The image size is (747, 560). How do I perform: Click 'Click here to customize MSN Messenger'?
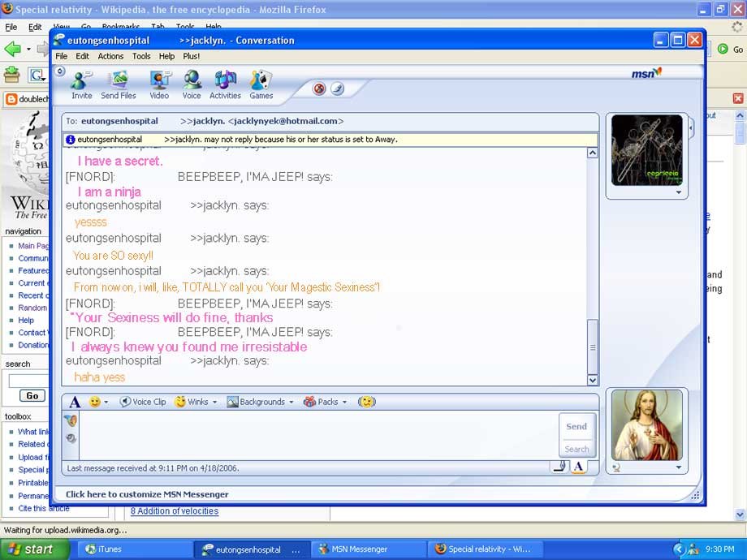tap(147, 494)
